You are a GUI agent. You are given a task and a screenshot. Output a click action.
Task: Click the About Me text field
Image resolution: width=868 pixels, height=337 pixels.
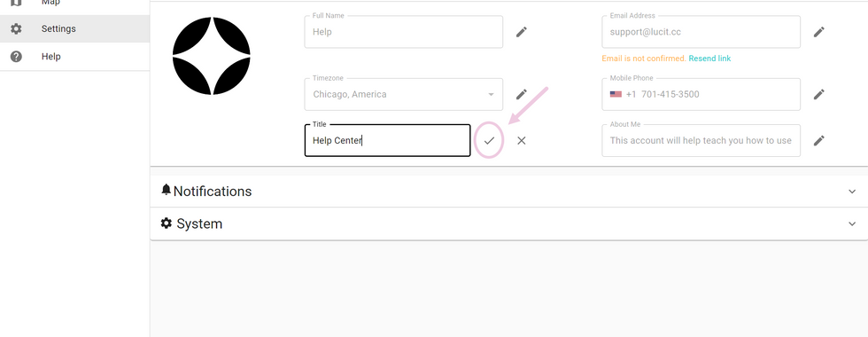point(701,141)
